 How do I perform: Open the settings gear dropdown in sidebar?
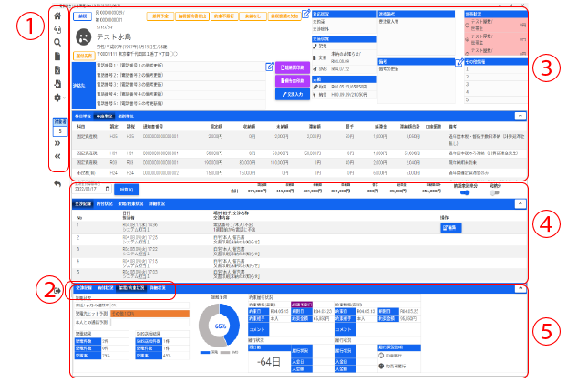[x=58, y=97]
